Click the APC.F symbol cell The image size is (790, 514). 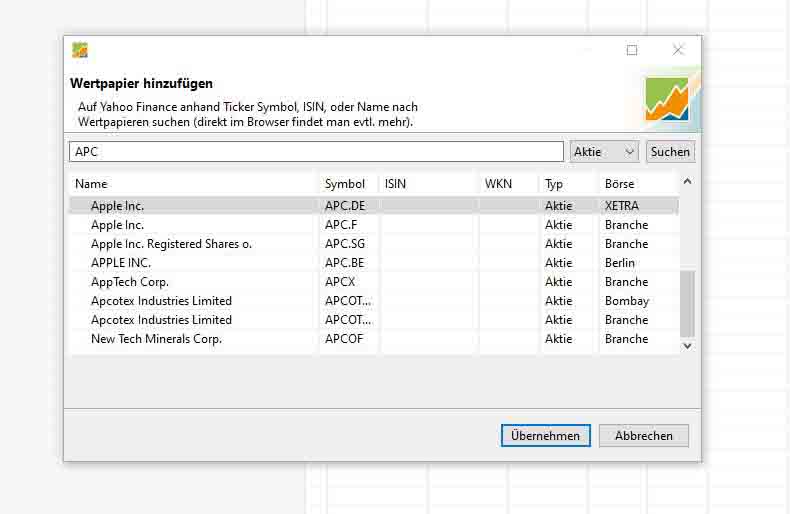point(341,225)
